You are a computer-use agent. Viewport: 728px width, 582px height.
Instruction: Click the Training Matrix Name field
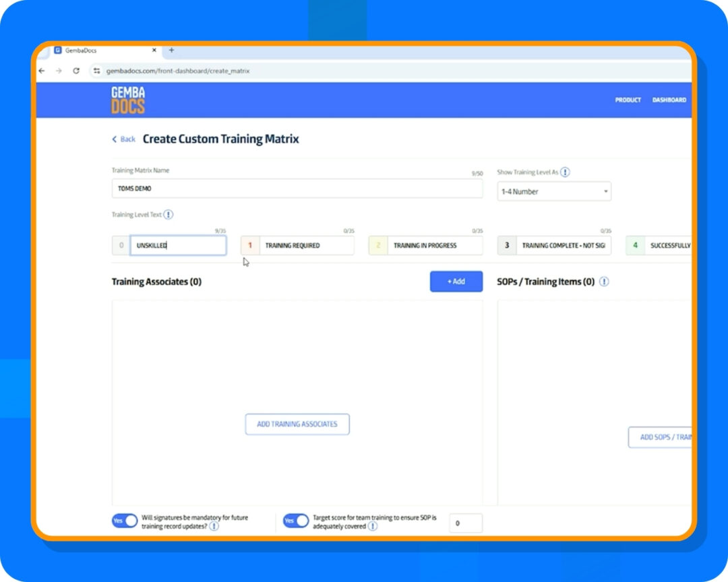297,189
